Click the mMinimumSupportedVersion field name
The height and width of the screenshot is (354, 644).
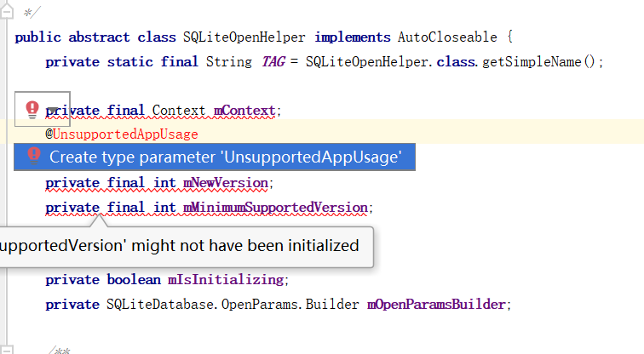[276, 208]
